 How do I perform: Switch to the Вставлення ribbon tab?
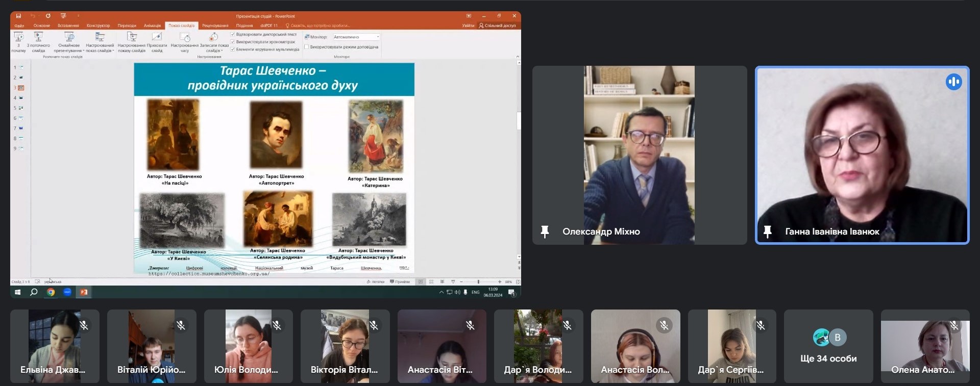68,25
